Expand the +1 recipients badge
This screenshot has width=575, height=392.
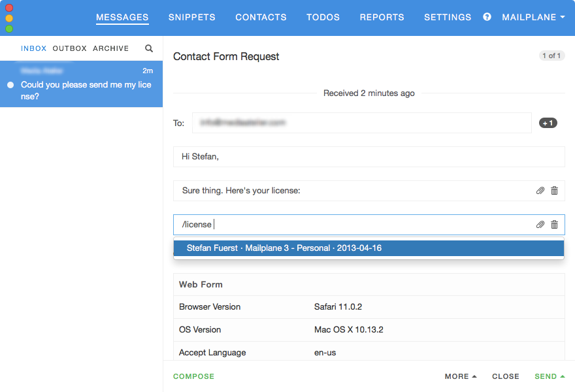click(x=548, y=123)
